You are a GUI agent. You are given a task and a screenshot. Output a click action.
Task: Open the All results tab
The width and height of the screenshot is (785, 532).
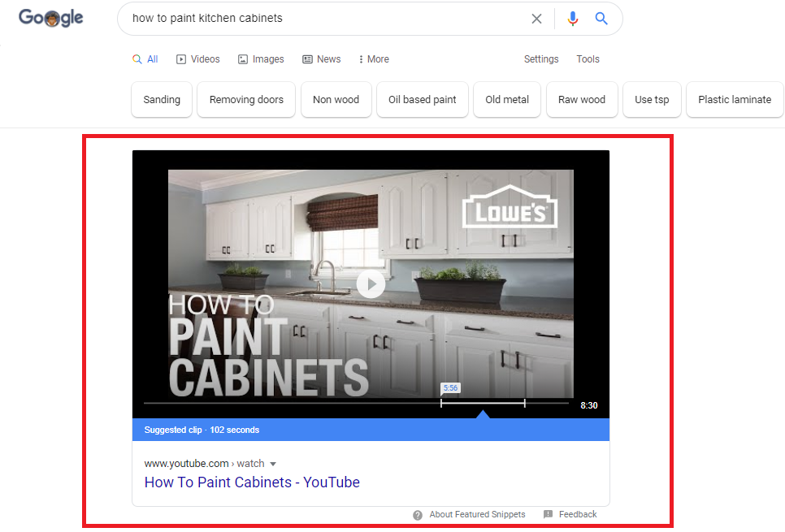tap(145, 59)
